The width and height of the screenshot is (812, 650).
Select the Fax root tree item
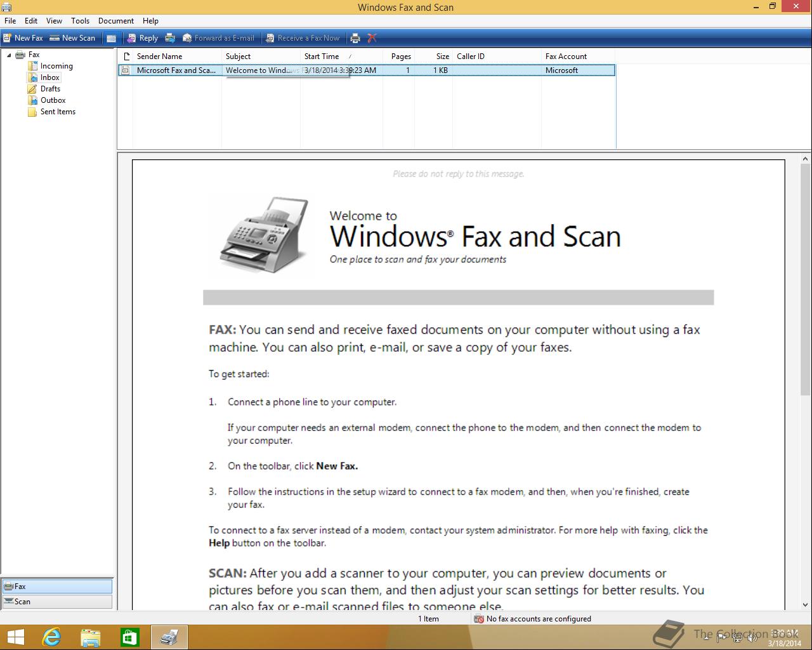pyautogui.click(x=34, y=55)
